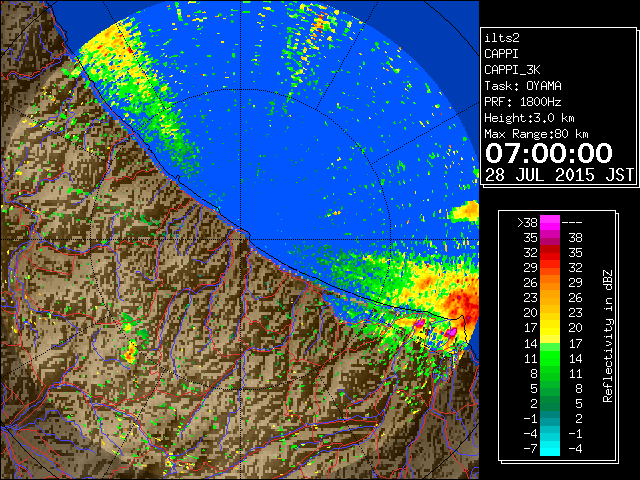
Task: Select the PRF: 1800Hz text
Action: (523, 102)
